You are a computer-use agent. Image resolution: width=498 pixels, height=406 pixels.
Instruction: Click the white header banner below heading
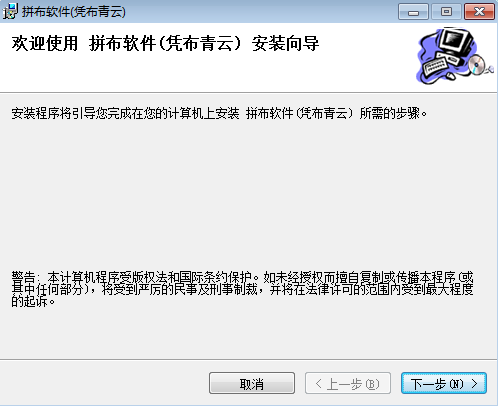coord(207,73)
